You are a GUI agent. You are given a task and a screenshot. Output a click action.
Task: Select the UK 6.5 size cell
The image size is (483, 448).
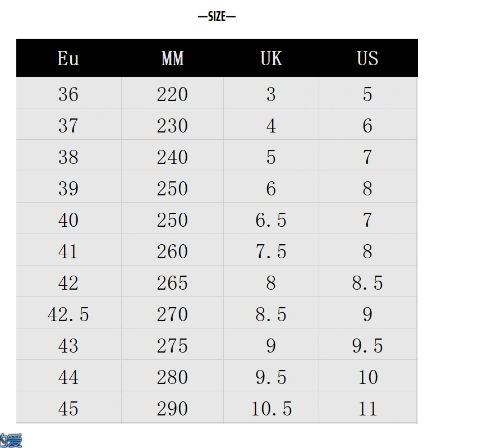click(x=271, y=220)
